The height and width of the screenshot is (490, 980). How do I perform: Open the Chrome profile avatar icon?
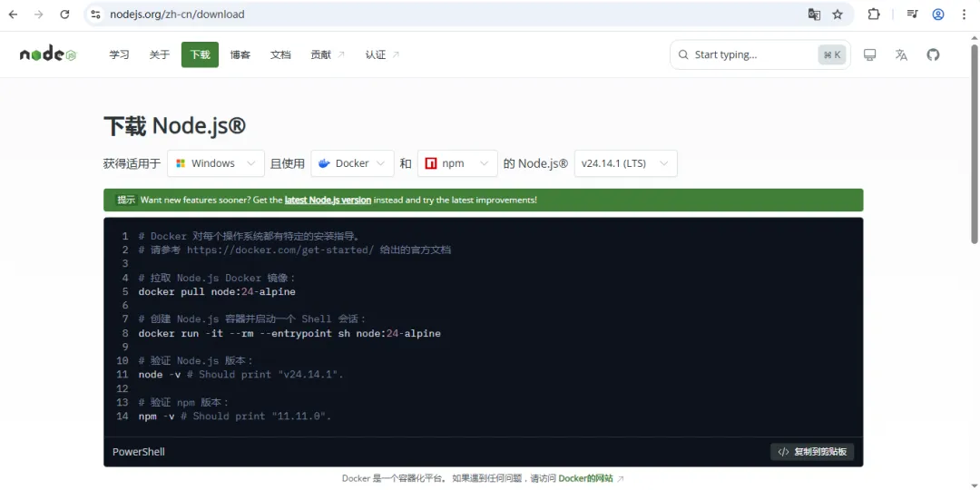(x=938, y=15)
